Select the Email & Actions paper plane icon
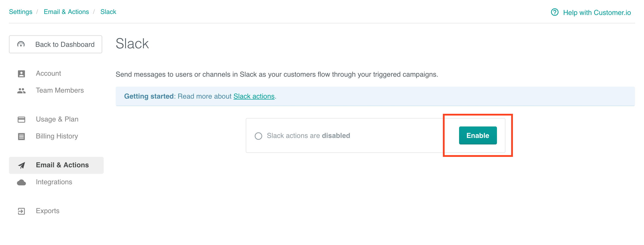The image size is (644, 245). [x=21, y=165]
